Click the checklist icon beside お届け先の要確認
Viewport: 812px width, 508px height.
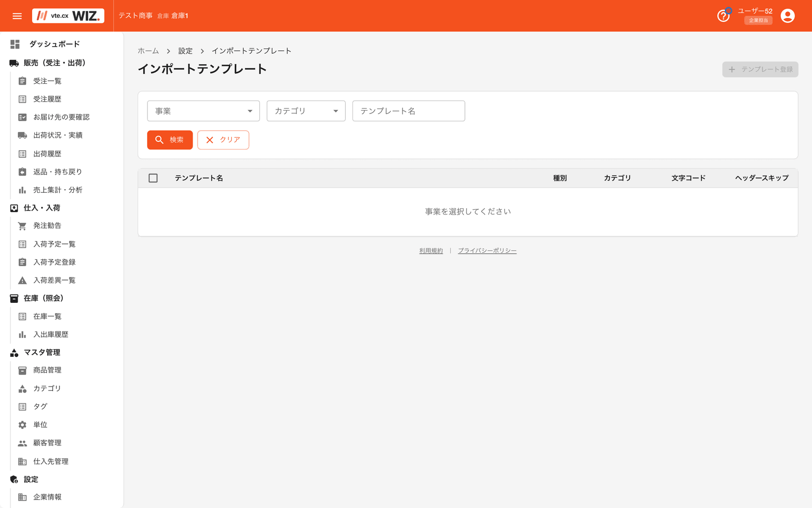click(22, 117)
